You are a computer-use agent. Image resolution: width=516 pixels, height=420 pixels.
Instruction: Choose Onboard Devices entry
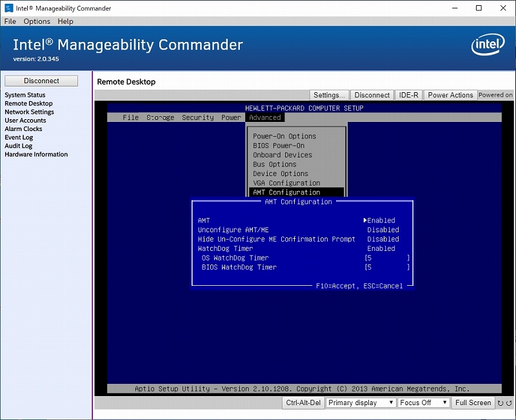283,155
